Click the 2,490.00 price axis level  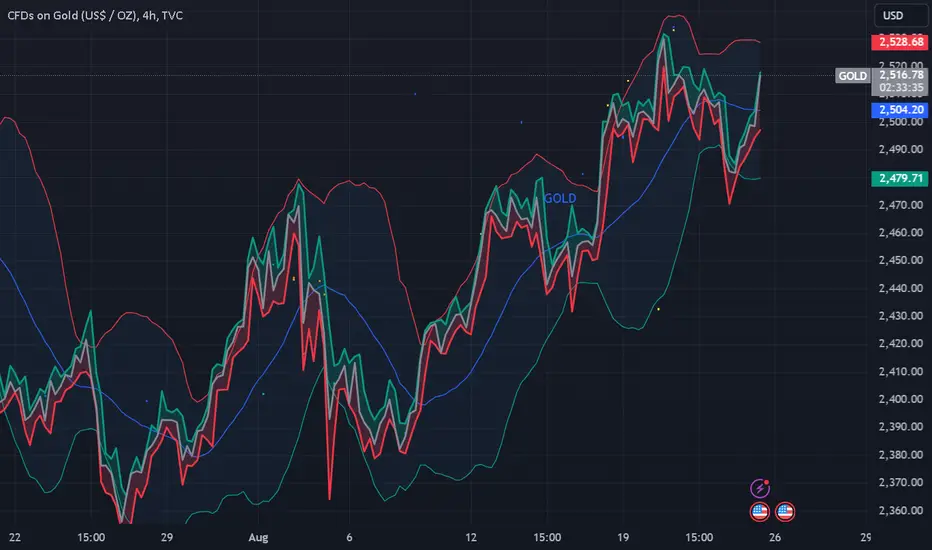click(901, 149)
